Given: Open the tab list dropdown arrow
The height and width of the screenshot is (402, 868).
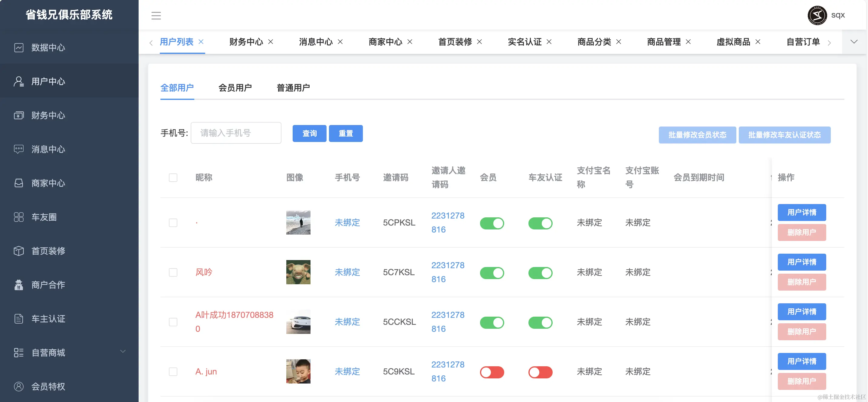Looking at the screenshot, I should 853,42.
